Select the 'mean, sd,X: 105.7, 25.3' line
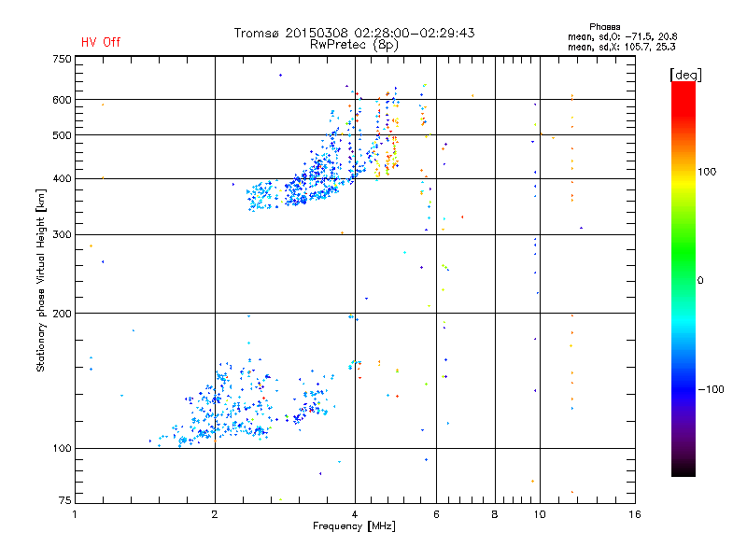Image resolution: width=747 pixels, height=560 pixels. click(621, 47)
